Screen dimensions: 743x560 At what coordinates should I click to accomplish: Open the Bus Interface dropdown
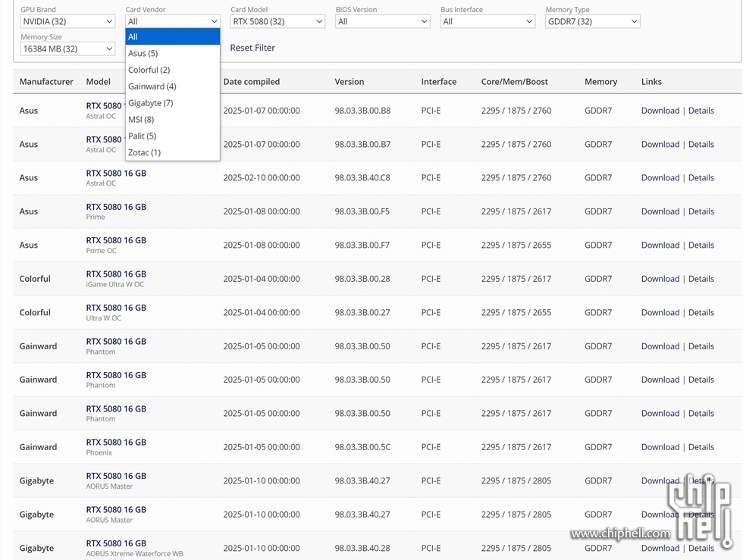[487, 21]
